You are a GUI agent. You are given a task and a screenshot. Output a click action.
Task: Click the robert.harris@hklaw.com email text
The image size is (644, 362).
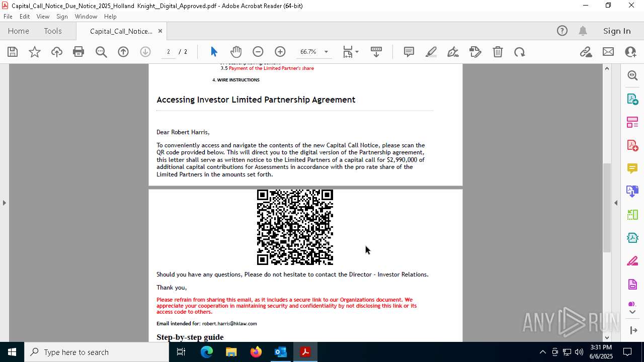click(229, 324)
